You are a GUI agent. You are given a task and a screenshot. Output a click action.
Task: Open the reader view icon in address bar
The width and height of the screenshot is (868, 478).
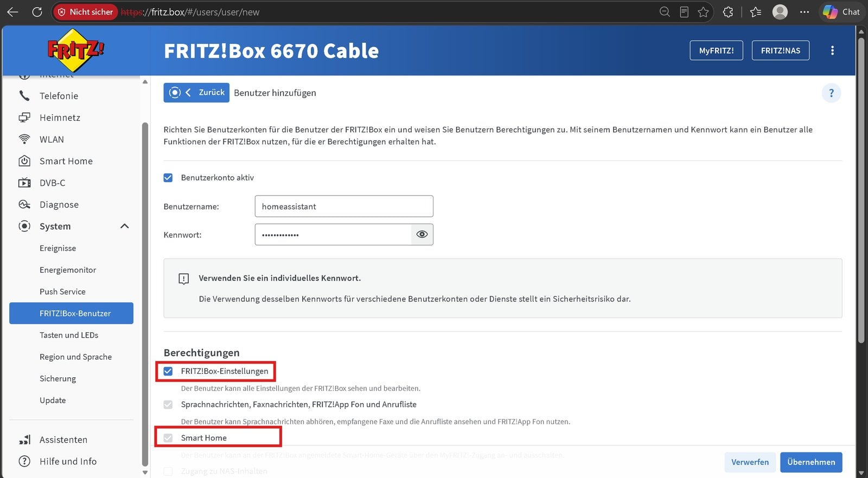pos(684,12)
